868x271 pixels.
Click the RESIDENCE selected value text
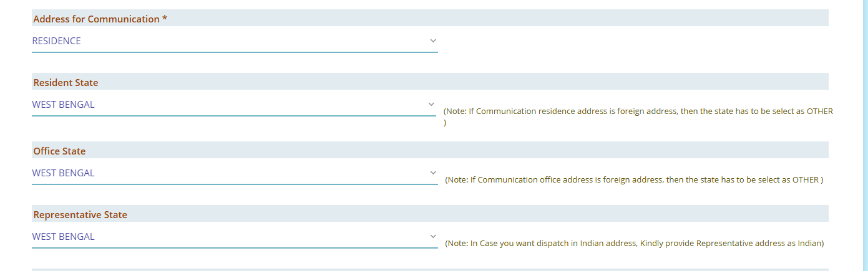tap(57, 41)
